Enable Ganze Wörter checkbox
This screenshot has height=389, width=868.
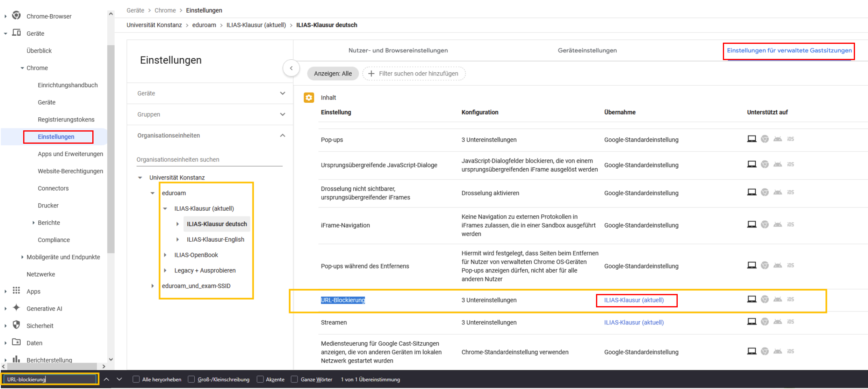[x=294, y=379]
